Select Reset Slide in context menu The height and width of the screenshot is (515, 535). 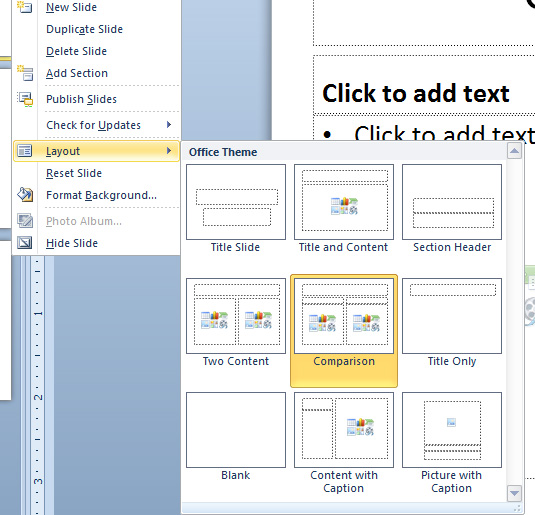pyautogui.click(x=74, y=173)
